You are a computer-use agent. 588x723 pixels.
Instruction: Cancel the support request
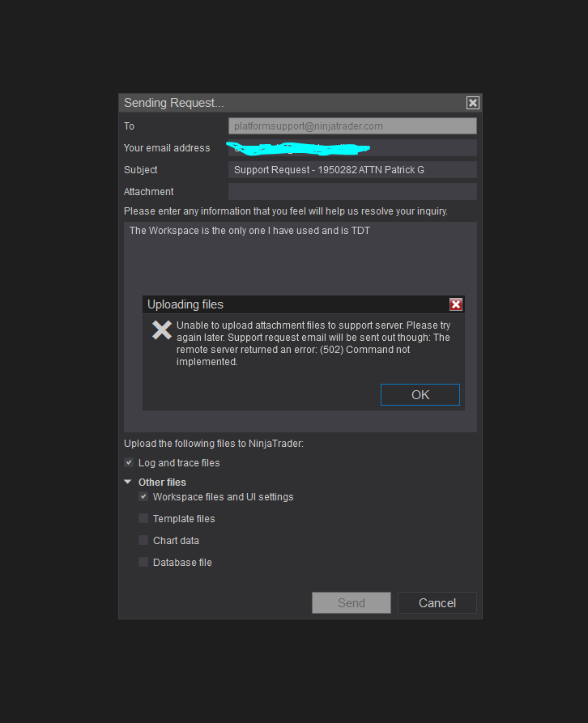pos(437,602)
